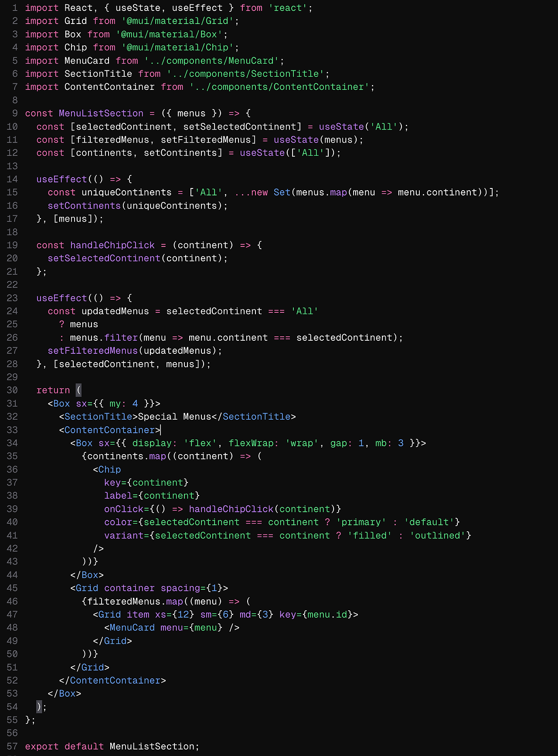Image resolution: width=558 pixels, height=756 pixels.
Task: Click the closing Box tag on line 44
Action: 87,575
